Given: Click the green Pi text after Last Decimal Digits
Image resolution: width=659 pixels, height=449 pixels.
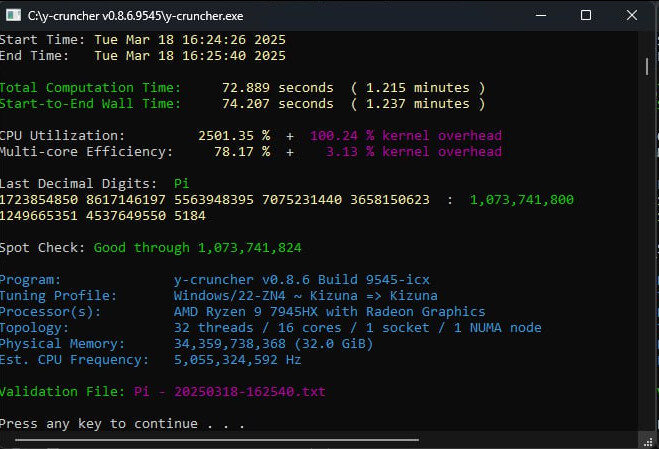Looking at the screenshot, I should tap(181, 183).
